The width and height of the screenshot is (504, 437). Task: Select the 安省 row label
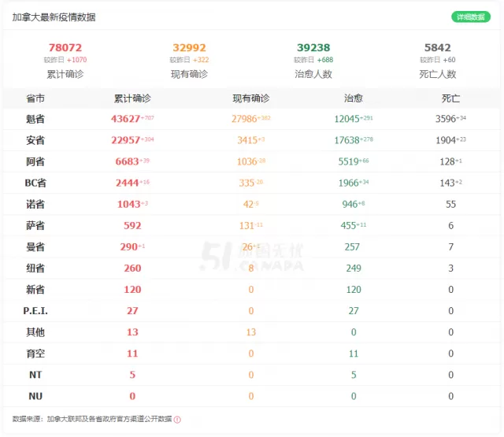point(35,140)
